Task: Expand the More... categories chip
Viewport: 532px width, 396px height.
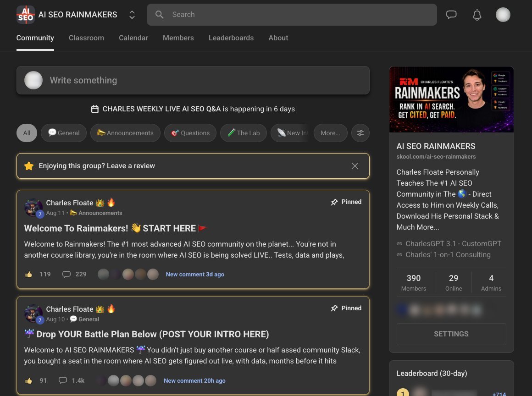Action: point(331,133)
